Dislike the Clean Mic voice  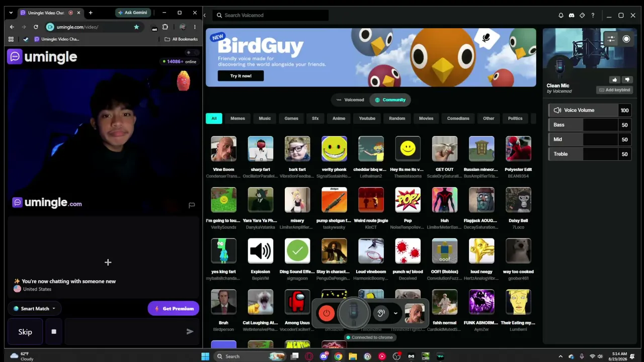(627, 79)
